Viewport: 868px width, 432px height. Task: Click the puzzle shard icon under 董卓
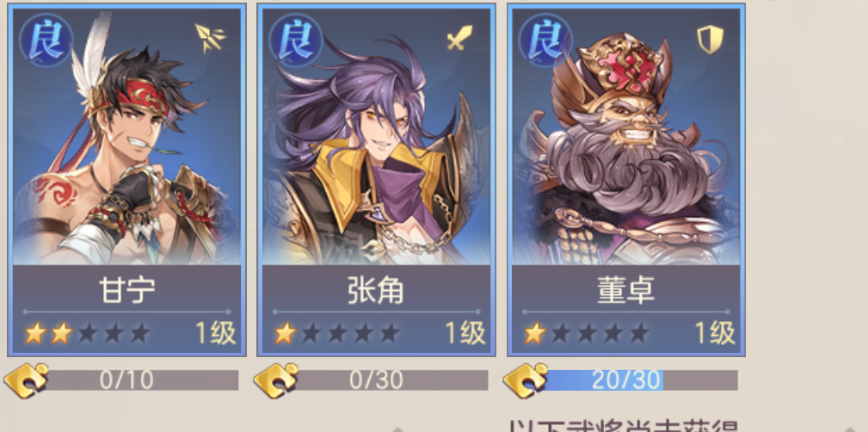click(526, 380)
